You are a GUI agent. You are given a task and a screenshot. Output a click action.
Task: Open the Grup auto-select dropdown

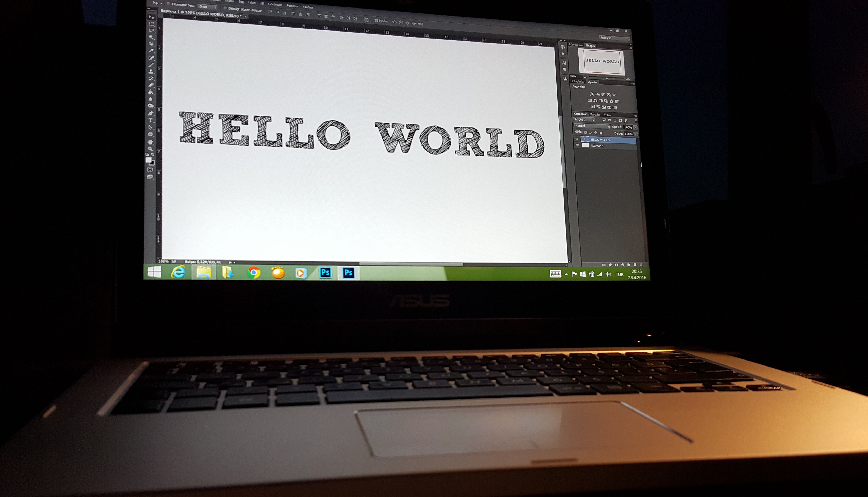tap(207, 7)
